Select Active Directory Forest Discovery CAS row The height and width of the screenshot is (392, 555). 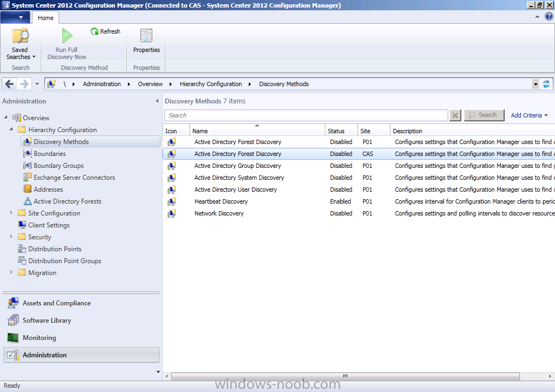(359, 154)
